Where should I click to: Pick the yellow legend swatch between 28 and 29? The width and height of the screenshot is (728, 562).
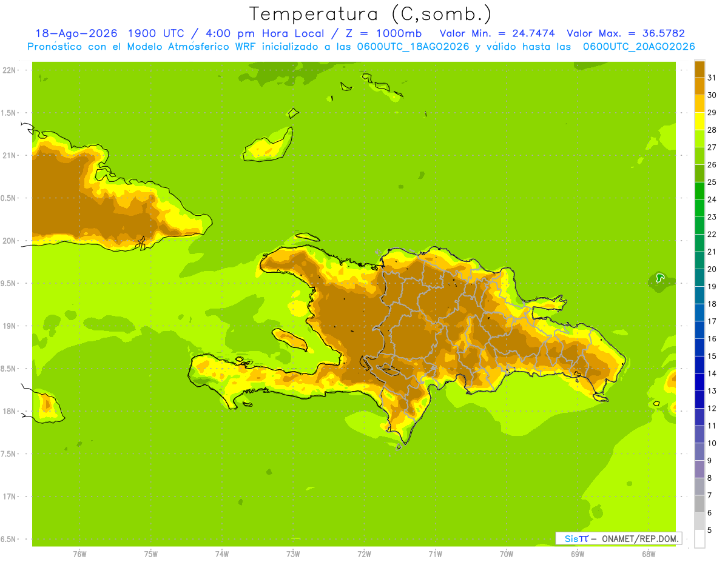699,121
